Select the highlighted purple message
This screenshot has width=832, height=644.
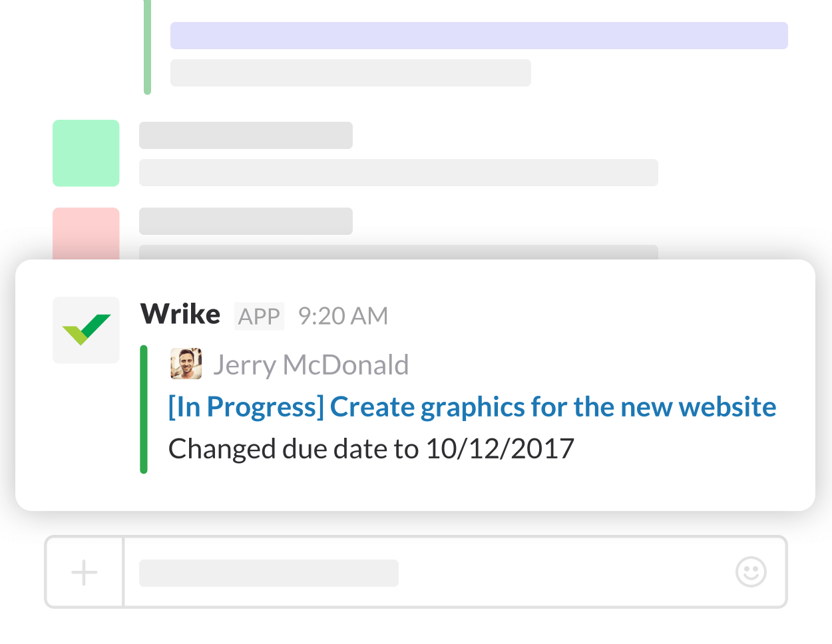479,35
